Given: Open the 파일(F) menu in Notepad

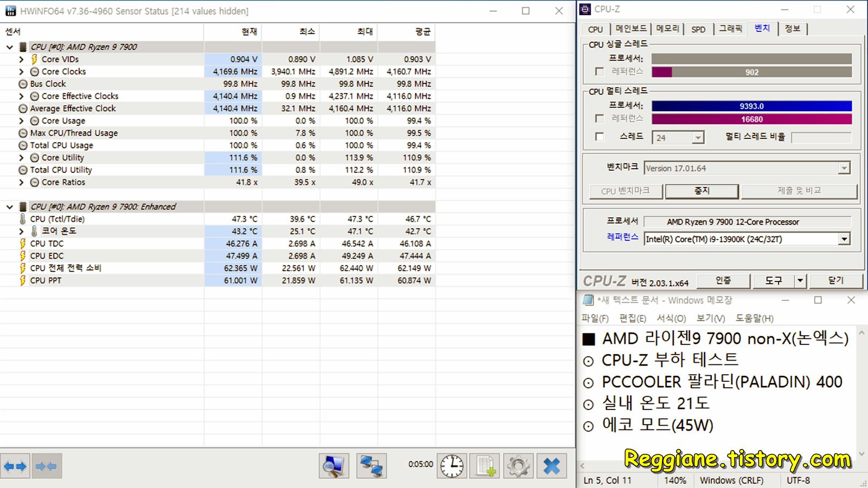Looking at the screenshot, I should point(595,318).
